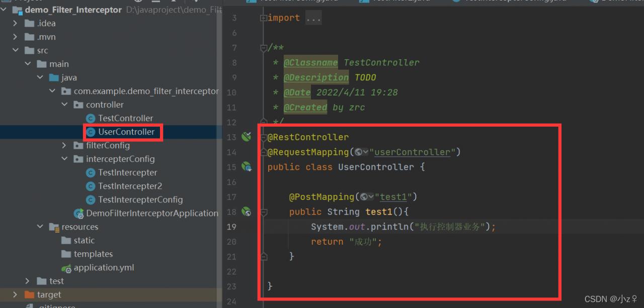This screenshot has height=308, width=644.
Task: Select the target folder label
Action: tap(49, 295)
